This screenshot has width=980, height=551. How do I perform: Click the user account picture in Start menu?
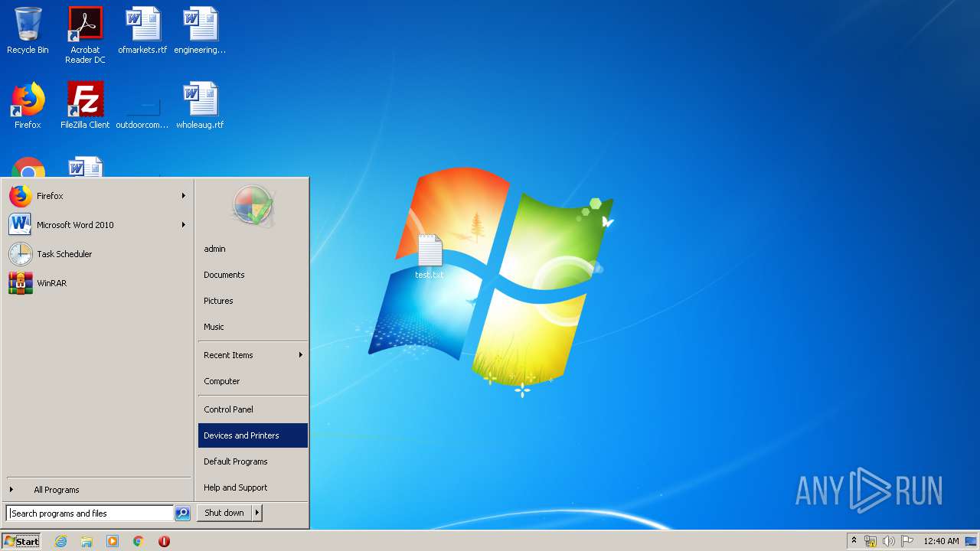tap(253, 207)
